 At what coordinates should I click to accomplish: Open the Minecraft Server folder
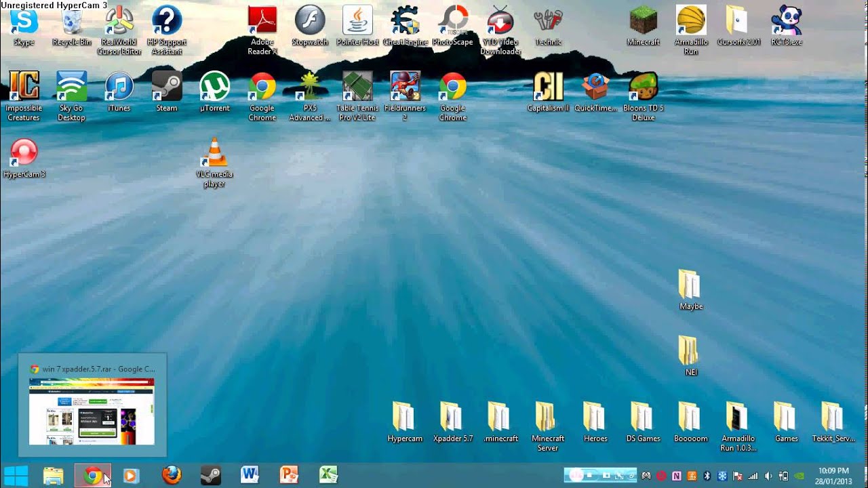pyautogui.click(x=548, y=426)
